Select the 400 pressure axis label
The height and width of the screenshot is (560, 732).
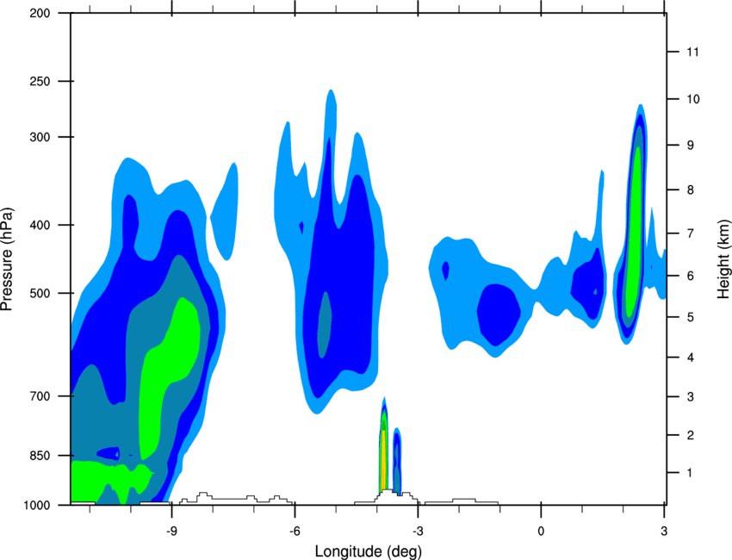pos(40,225)
